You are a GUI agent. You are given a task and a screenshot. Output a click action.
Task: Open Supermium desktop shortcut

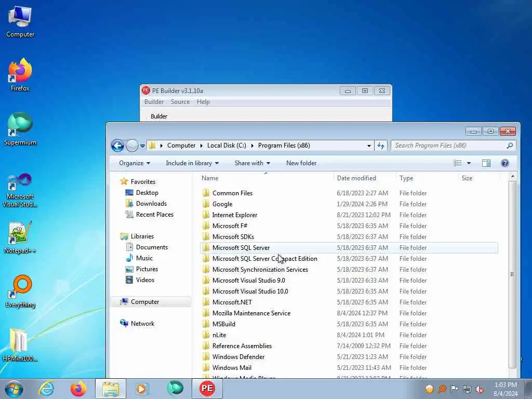click(20, 129)
